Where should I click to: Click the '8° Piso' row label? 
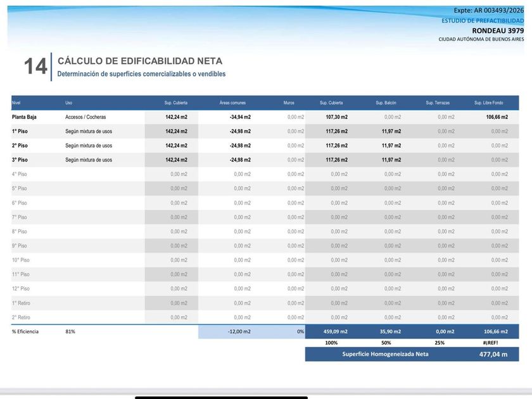coord(20,231)
